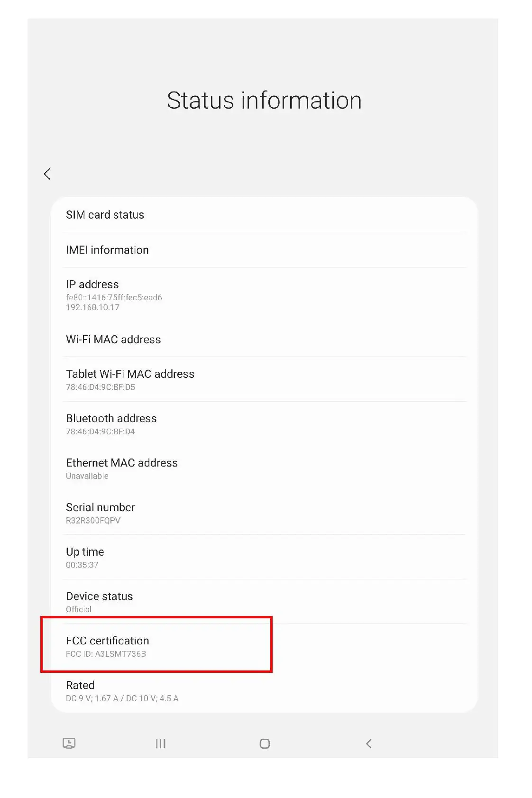Select the Ethernet MAC address row
The height and width of the screenshot is (798, 532).
pyautogui.click(x=264, y=468)
